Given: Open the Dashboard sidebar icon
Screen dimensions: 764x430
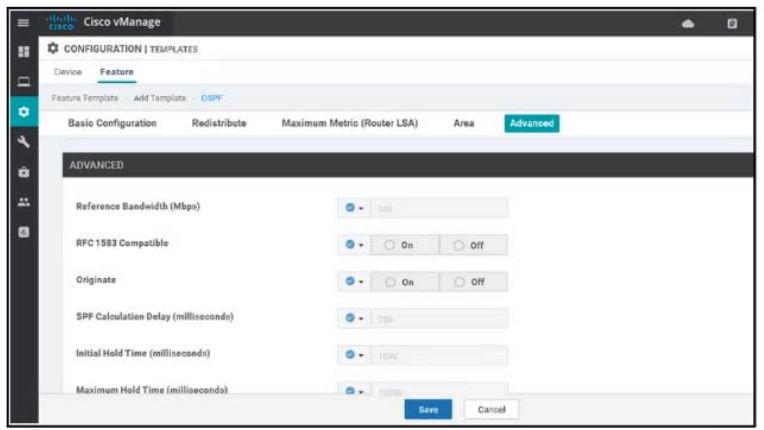Looking at the screenshot, I should (23, 52).
